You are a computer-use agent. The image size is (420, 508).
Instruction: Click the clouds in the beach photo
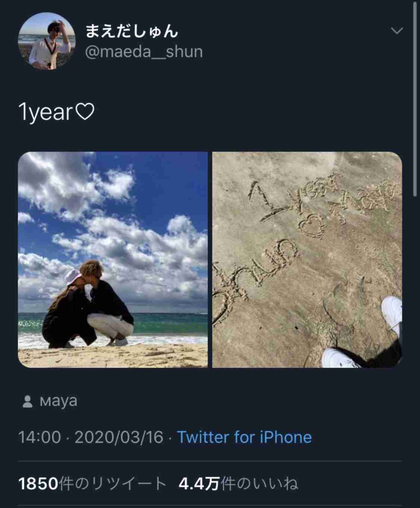(x=112, y=224)
